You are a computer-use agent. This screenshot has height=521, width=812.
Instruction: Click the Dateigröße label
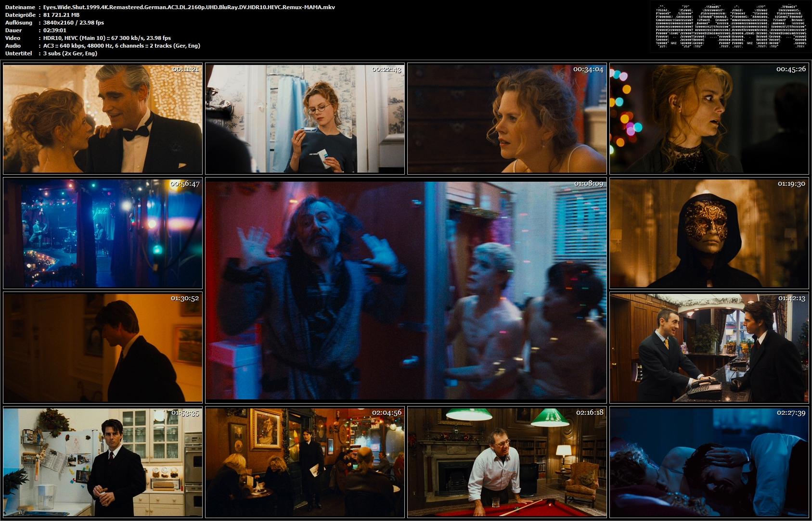pyautogui.click(x=20, y=15)
